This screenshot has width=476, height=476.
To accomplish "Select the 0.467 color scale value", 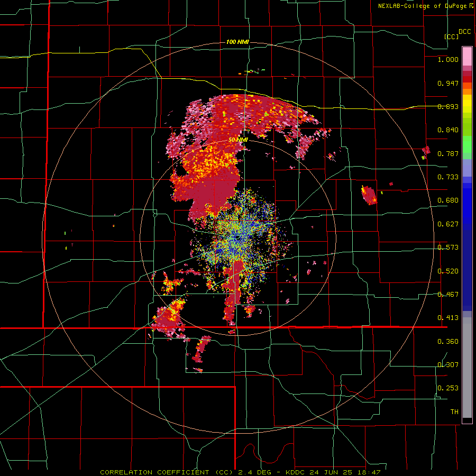I will pyautogui.click(x=448, y=295).
